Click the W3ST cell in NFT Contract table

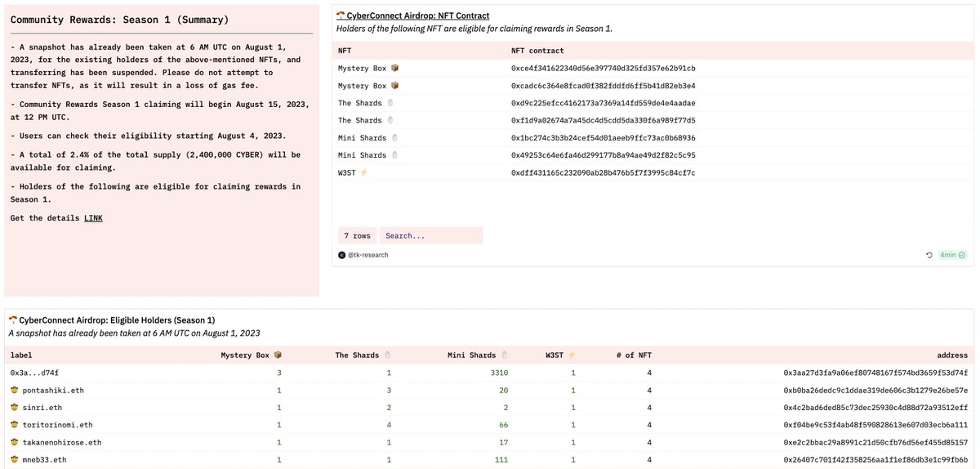[x=353, y=172]
